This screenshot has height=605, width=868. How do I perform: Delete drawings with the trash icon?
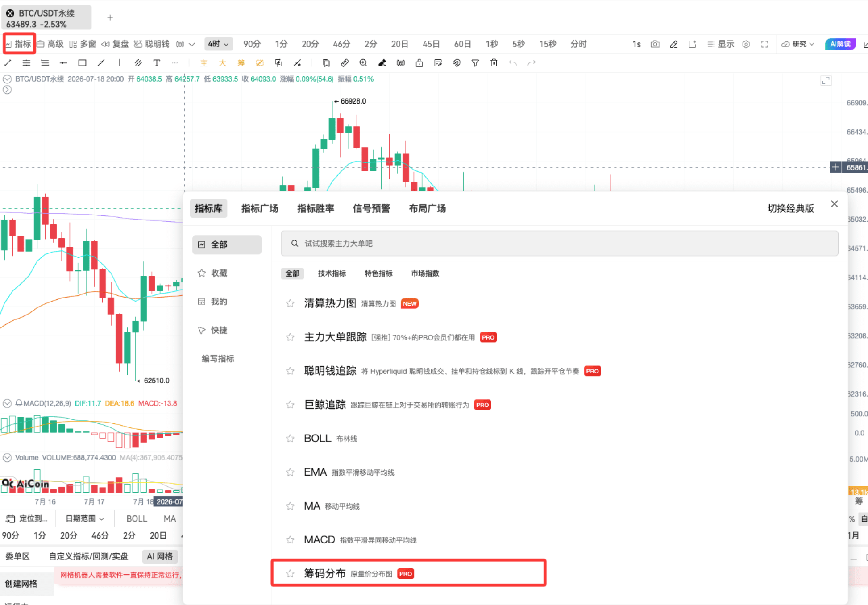[494, 63]
